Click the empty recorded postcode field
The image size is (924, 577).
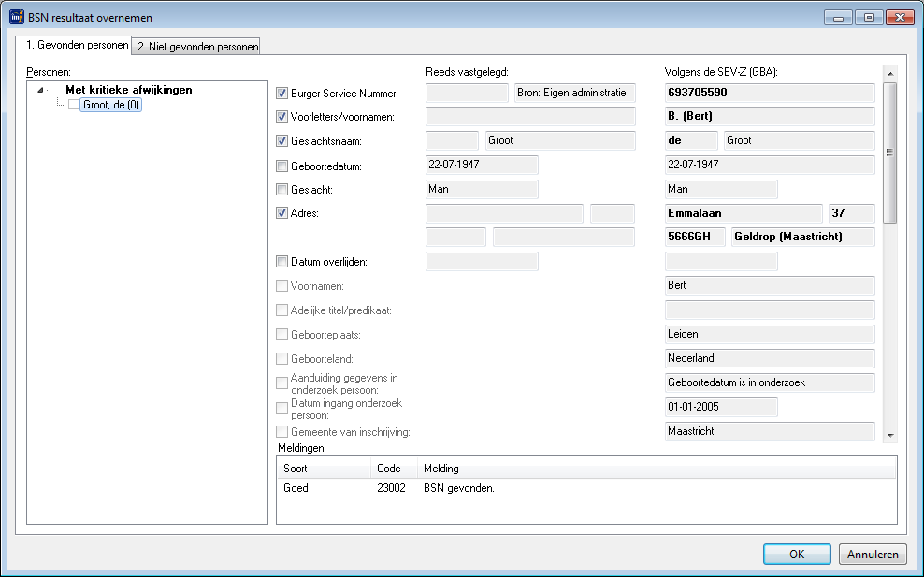pos(455,237)
